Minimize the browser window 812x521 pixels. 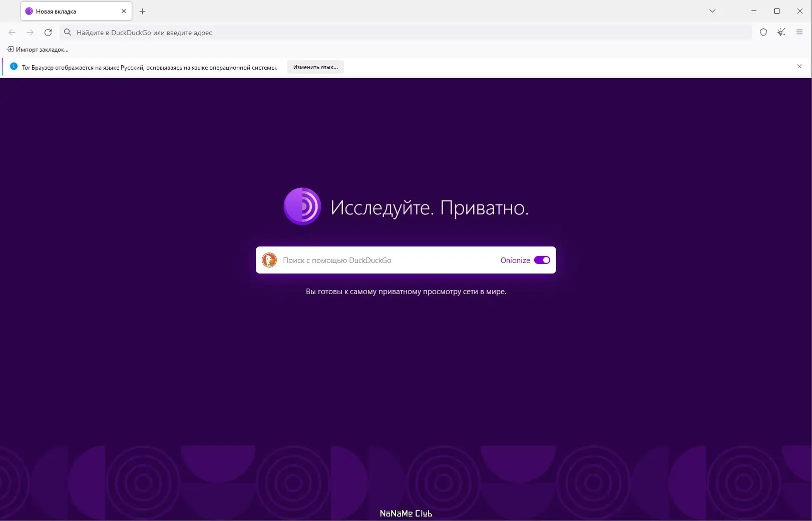point(754,11)
